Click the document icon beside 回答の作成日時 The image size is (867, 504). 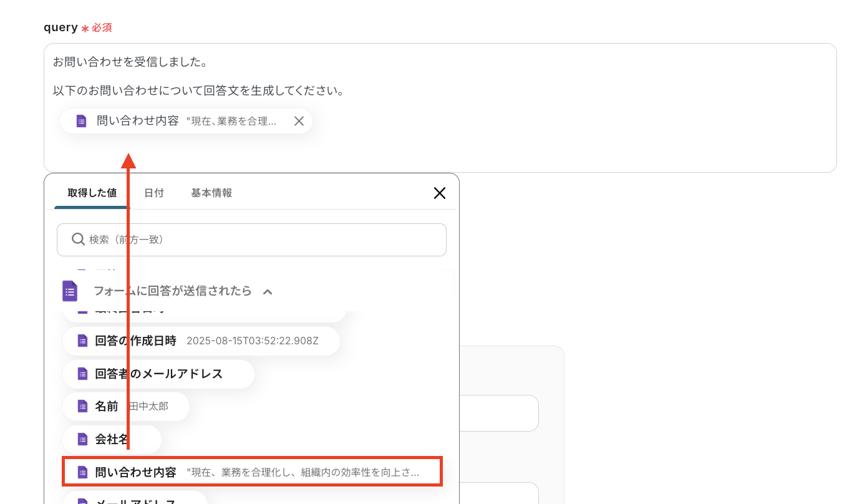point(82,341)
